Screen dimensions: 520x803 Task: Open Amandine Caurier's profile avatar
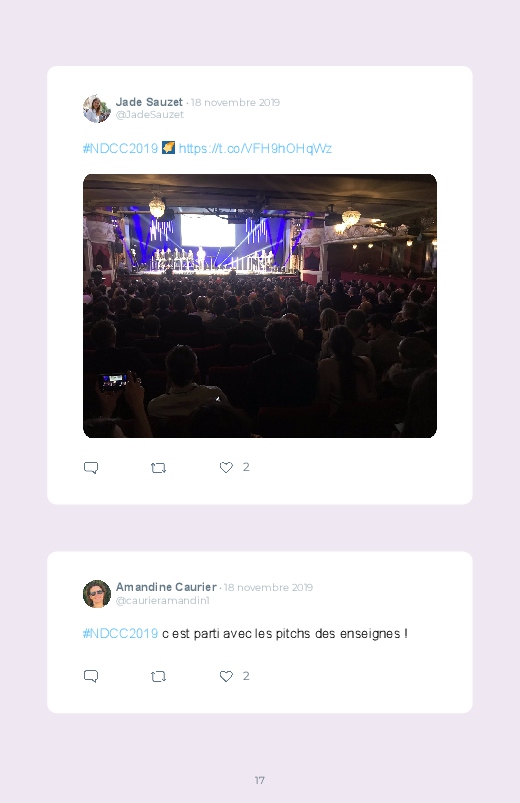tap(97, 594)
